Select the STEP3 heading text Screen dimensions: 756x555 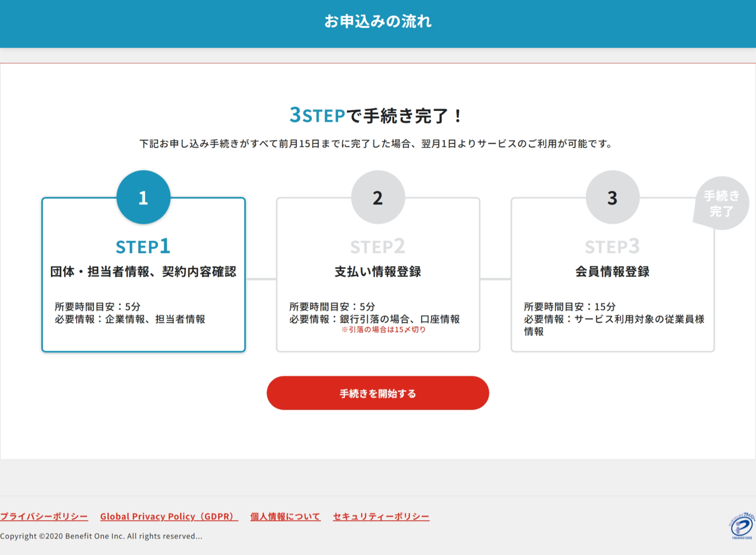coord(612,247)
